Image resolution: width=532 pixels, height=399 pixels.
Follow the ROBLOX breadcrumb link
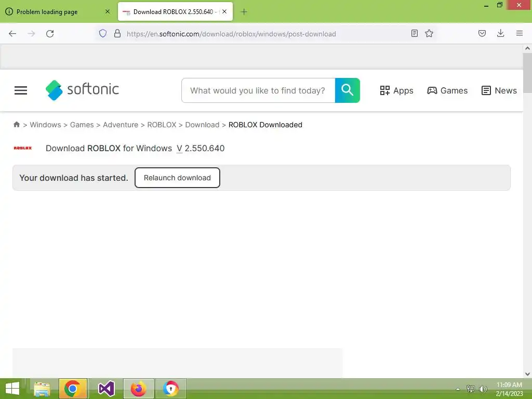pos(162,125)
